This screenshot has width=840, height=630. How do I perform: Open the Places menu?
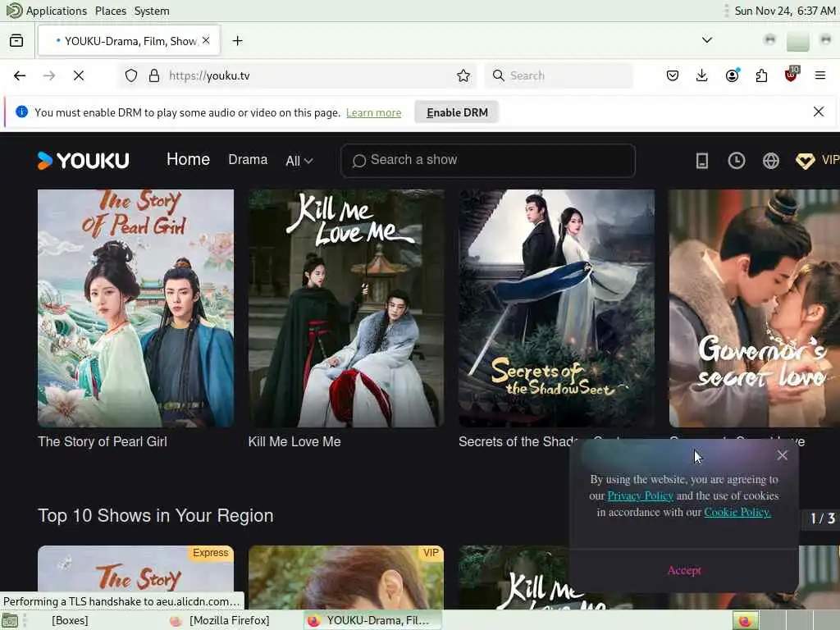click(111, 11)
